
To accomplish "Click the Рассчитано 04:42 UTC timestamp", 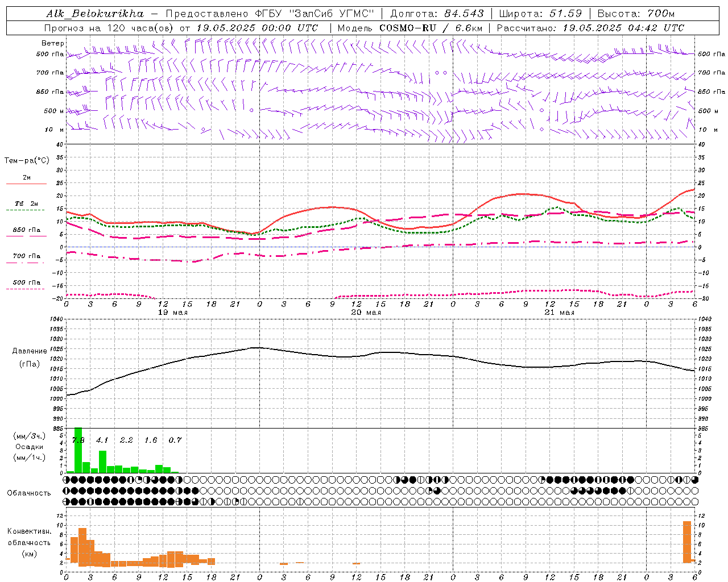I will [x=590, y=28].
